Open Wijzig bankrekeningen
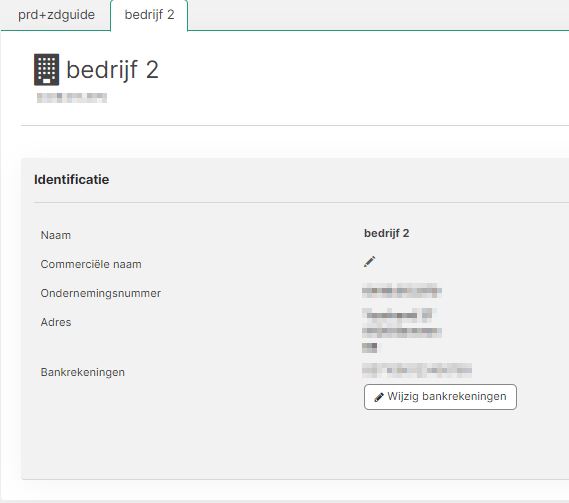 440,397
